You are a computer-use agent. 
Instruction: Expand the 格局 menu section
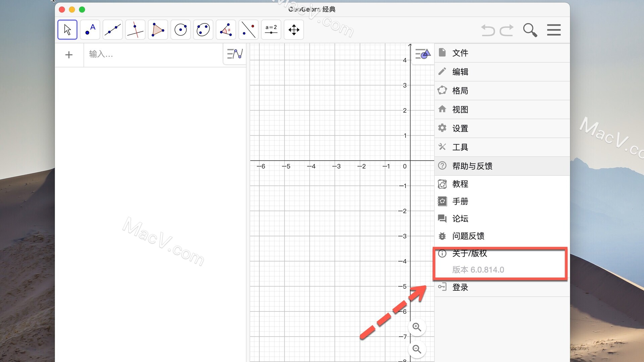click(502, 90)
